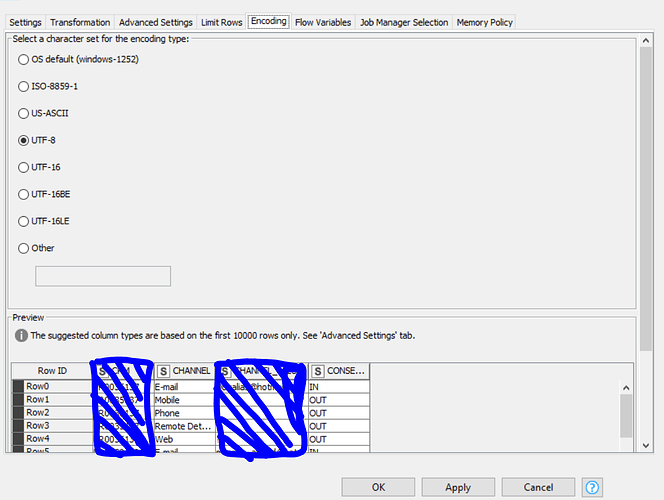Screen dimensions: 664x500
Task: Click the Apply button
Action: pos(458,487)
